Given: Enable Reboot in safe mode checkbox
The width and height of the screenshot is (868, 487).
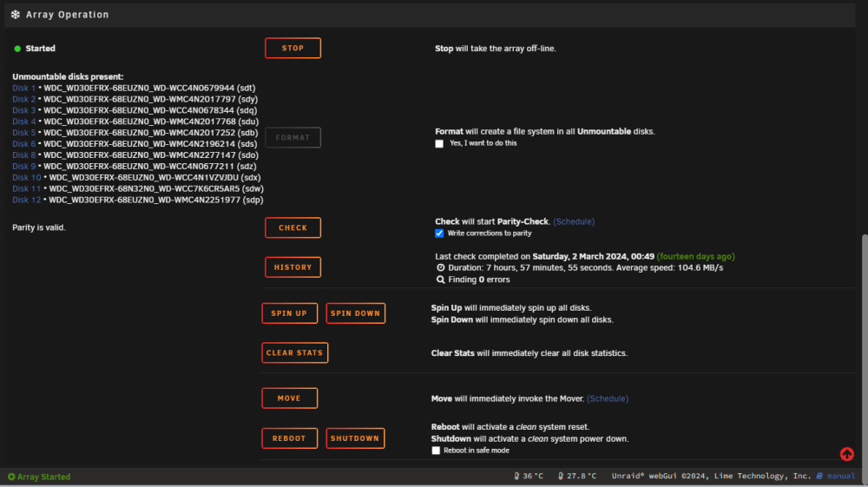Looking at the screenshot, I should (436, 451).
